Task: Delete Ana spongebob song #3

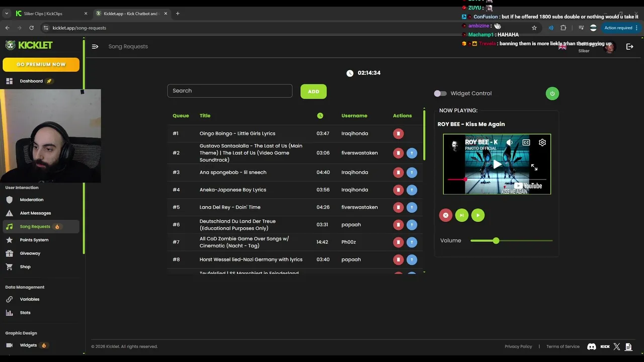Action: click(398, 172)
